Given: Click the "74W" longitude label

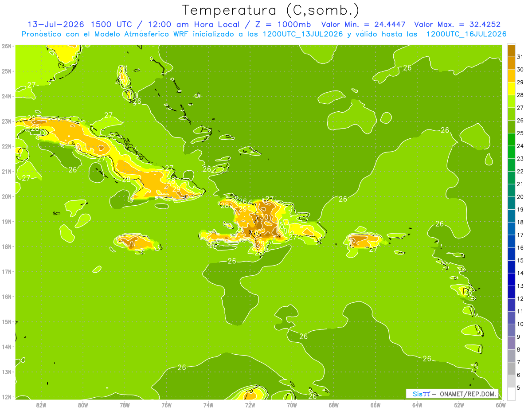Looking at the screenshot, I should tap(208, 405).
